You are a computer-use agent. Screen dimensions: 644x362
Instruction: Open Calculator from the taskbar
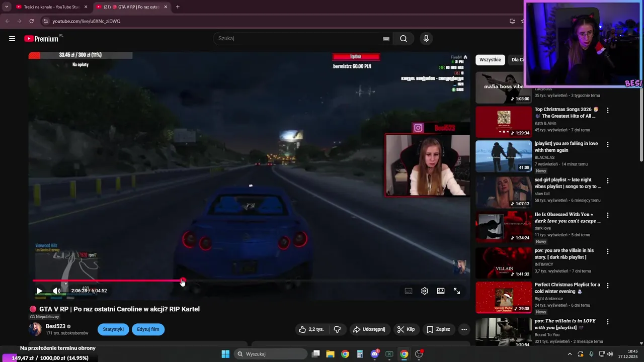360,354
